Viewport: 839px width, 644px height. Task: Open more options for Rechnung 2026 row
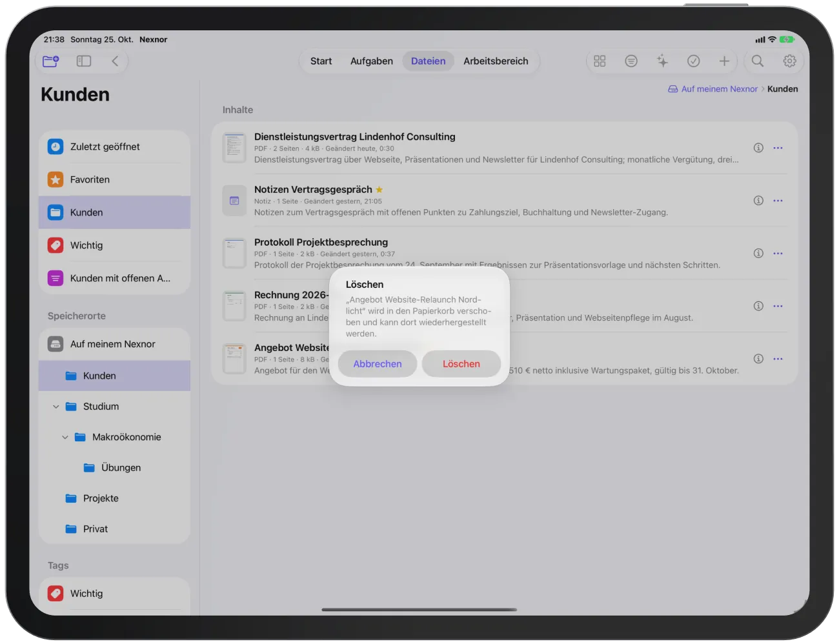pos(778,306)
